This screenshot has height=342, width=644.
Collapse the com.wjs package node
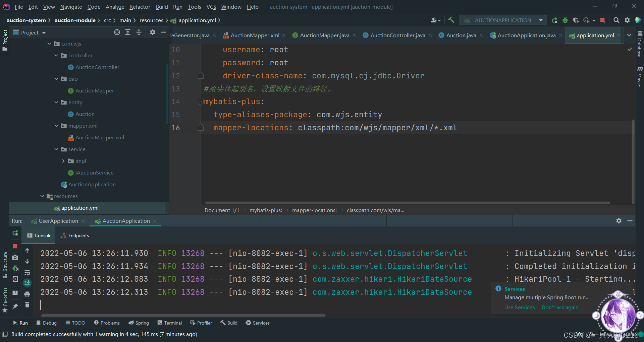tap(49, 44)
